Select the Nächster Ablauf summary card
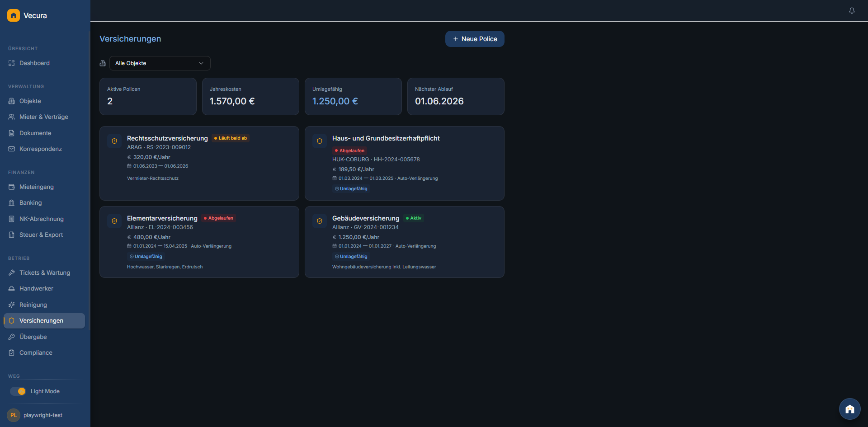 455,96
